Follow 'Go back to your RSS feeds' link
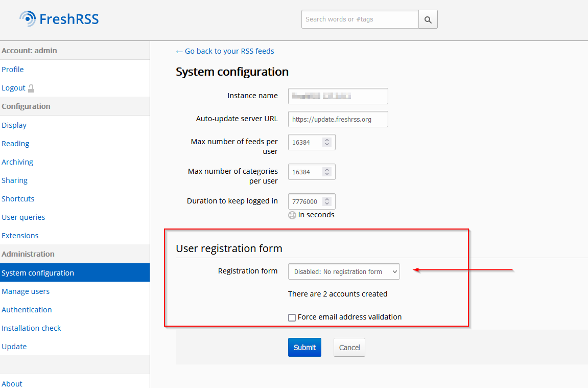This screenshot has width=588, height=388. point(225,51)
